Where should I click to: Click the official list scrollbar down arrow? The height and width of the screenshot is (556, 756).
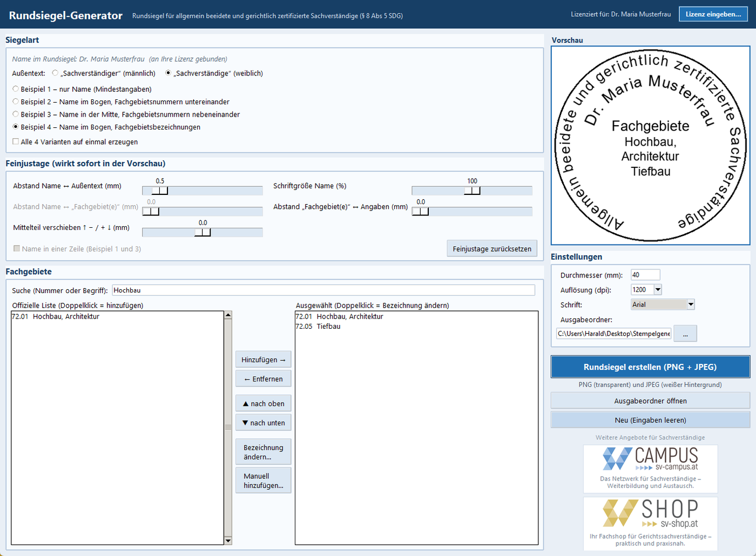click(x=228, y=541)
